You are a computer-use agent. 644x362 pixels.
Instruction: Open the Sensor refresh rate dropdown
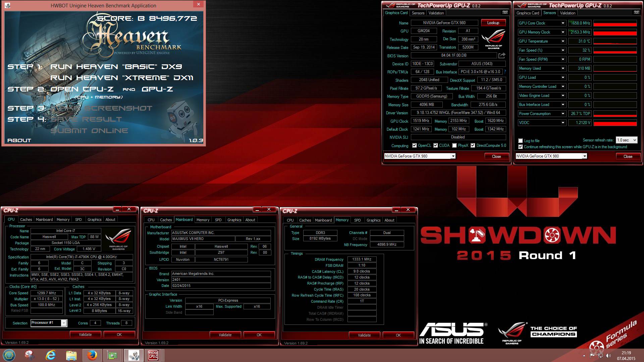626,140
